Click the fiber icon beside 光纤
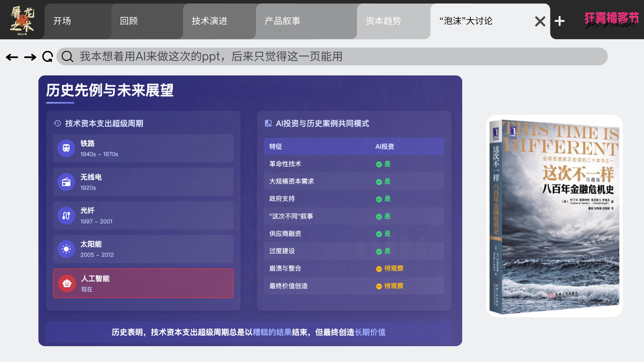 66,216
